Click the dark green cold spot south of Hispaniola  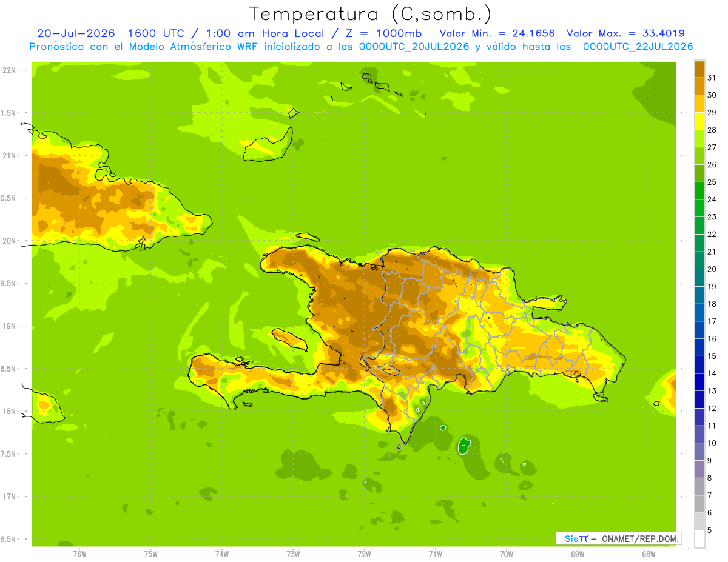(465, 446)
